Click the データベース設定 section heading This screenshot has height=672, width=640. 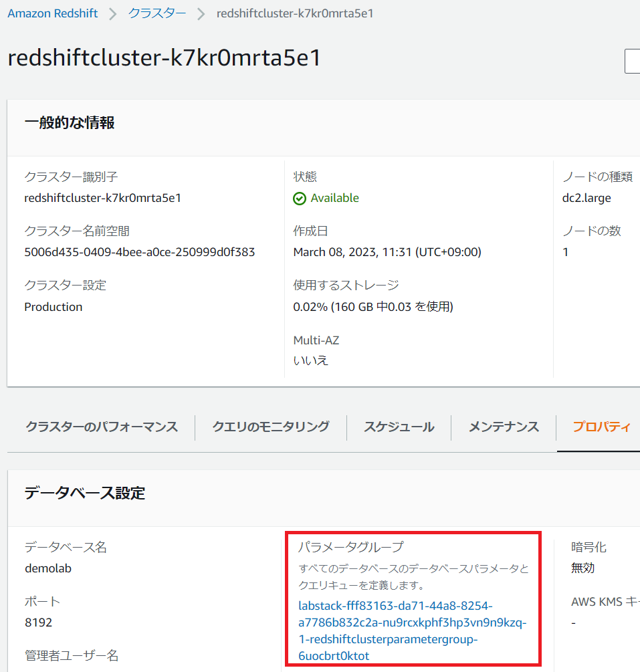point(85,493)
